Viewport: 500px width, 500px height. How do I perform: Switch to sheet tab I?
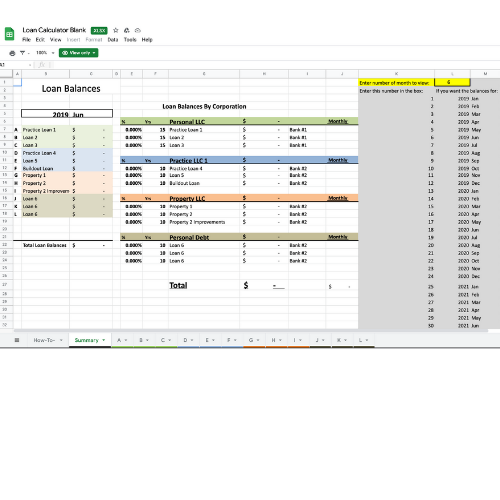click(294, 340)
